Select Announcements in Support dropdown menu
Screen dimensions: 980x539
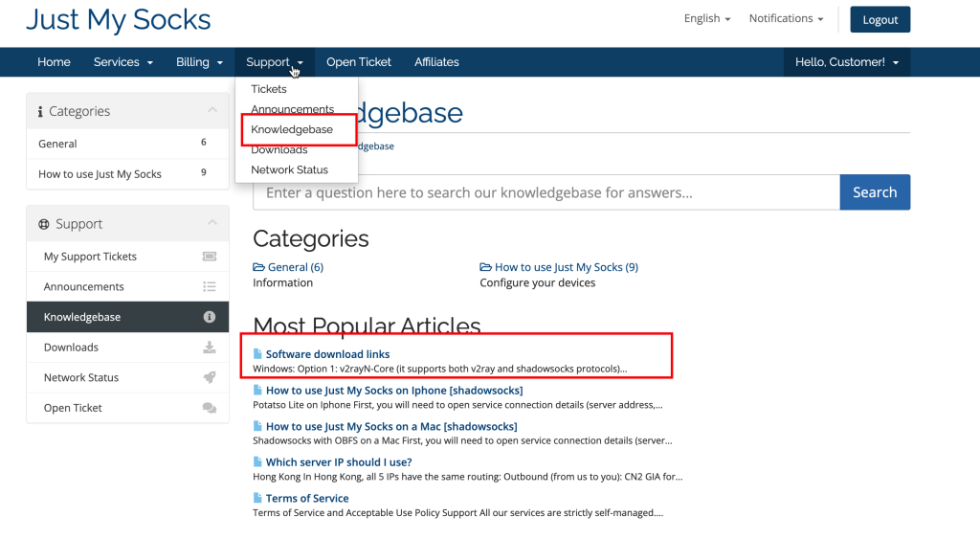tap(293, 109)
